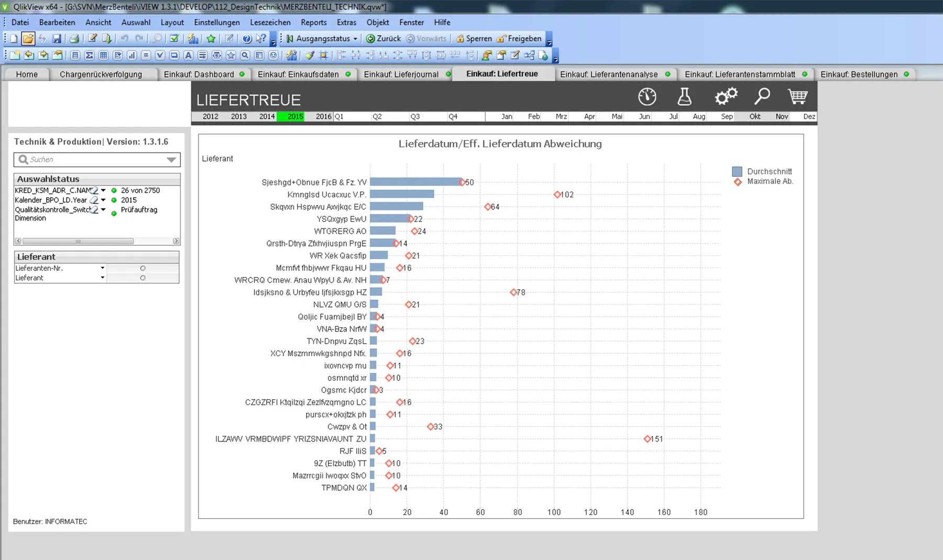Viewport: 943px width, 560px height.
Task: Open Help with the blue question mark
Action: click(x=247, y=39)
